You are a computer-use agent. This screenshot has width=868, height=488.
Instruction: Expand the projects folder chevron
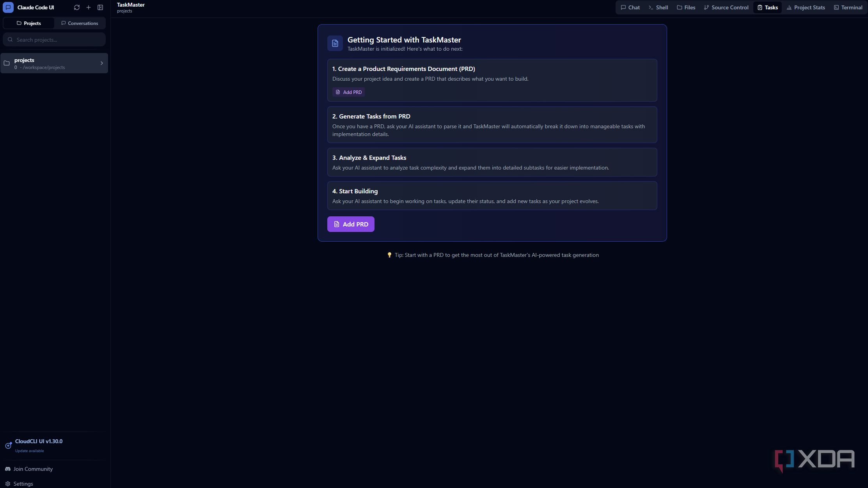[x=102, y=63]
